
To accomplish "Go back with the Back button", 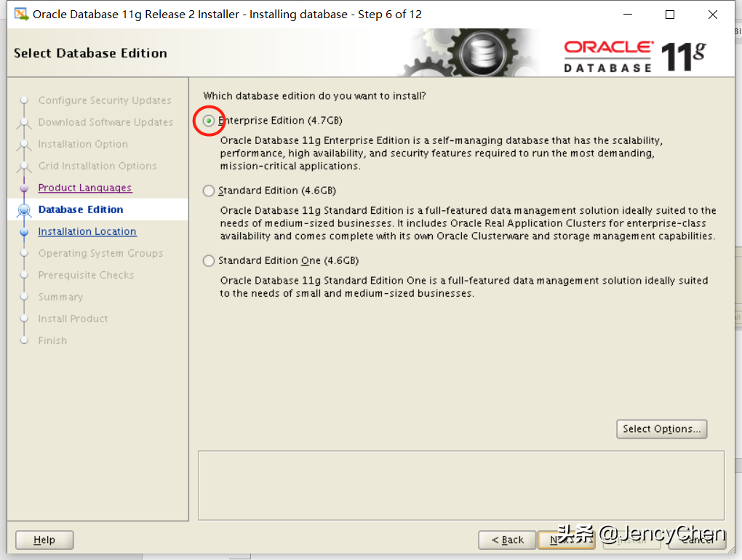I will click(507, 540).
